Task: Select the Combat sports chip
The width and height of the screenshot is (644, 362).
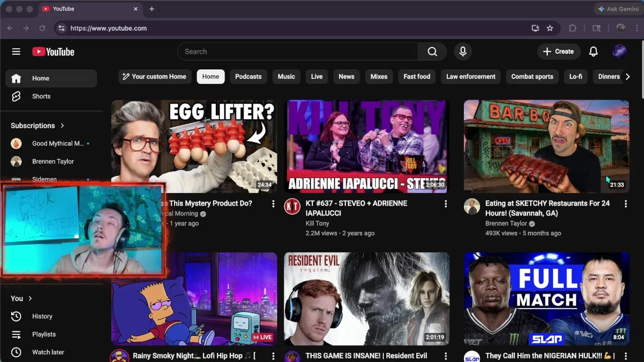Action: [532, 76]
